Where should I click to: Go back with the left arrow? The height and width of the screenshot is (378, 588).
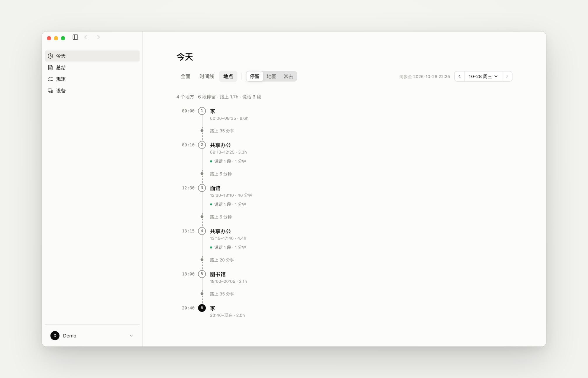point(86,37)
